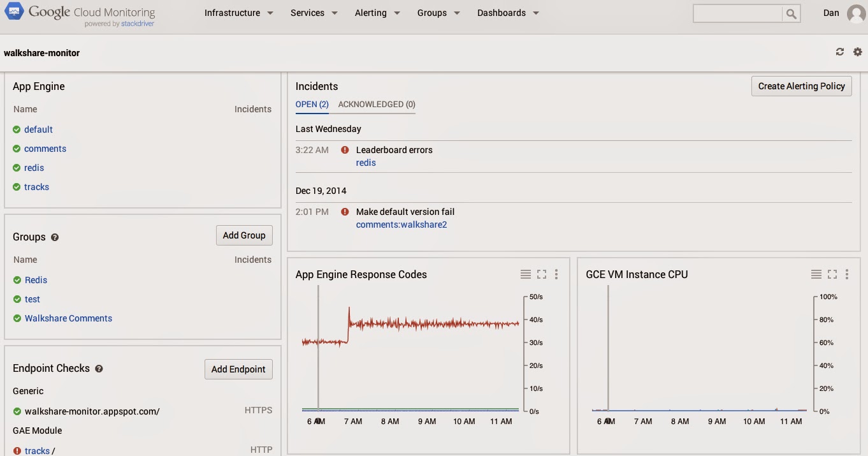Open the Dashboards dropdown menu
868x456 pixels.
pos(507,13)
